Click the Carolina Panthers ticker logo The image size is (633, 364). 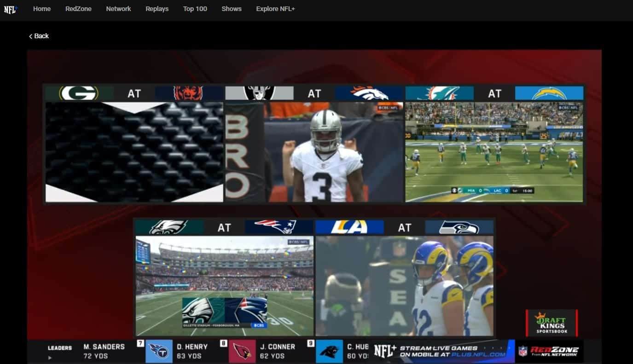coord(329,352)
